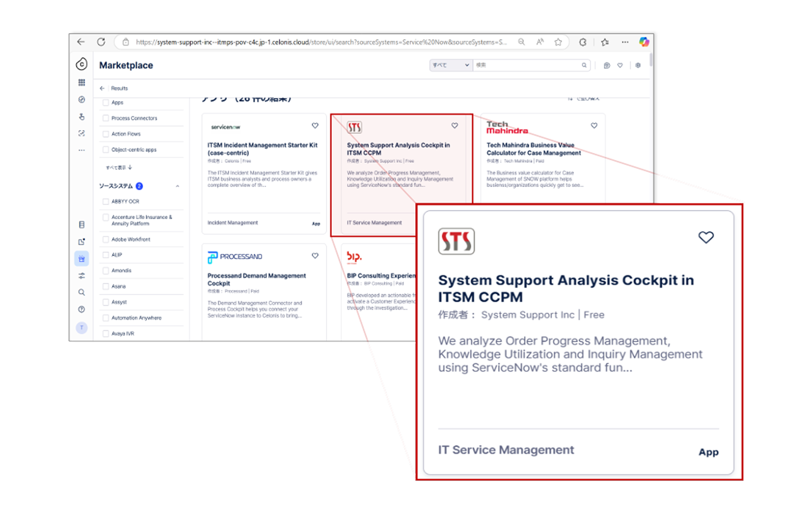Favorite the Processand Demand Management Cockpit
The width and height of the screenshot is (812, 513).
click(315, 256)
